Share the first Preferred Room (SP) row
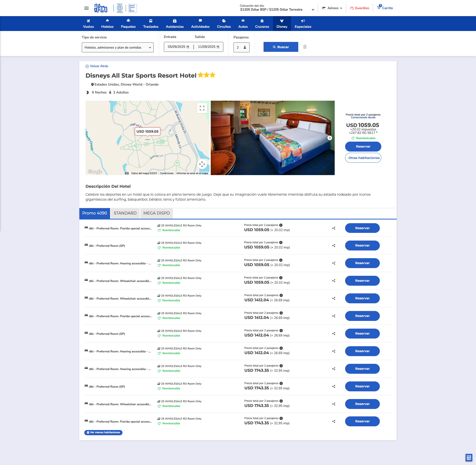476x465 pixels. point(334,246)
